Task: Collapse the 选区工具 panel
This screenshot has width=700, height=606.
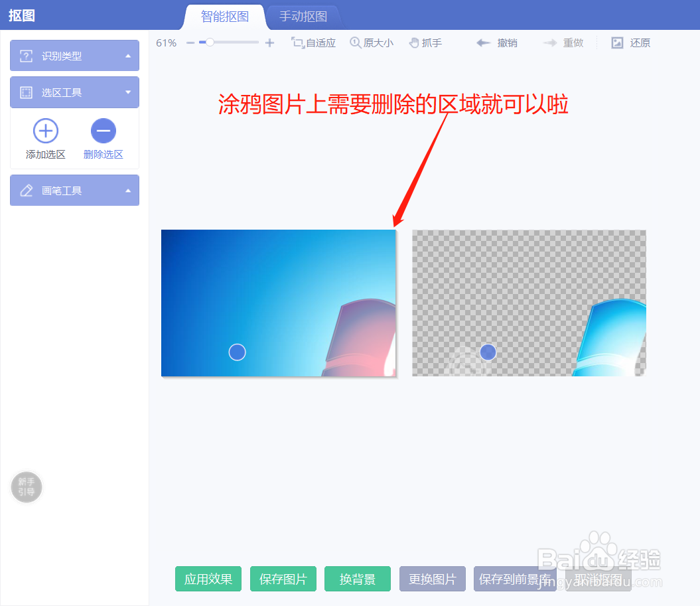Action: pyautogui.click(x=74, y=92)
